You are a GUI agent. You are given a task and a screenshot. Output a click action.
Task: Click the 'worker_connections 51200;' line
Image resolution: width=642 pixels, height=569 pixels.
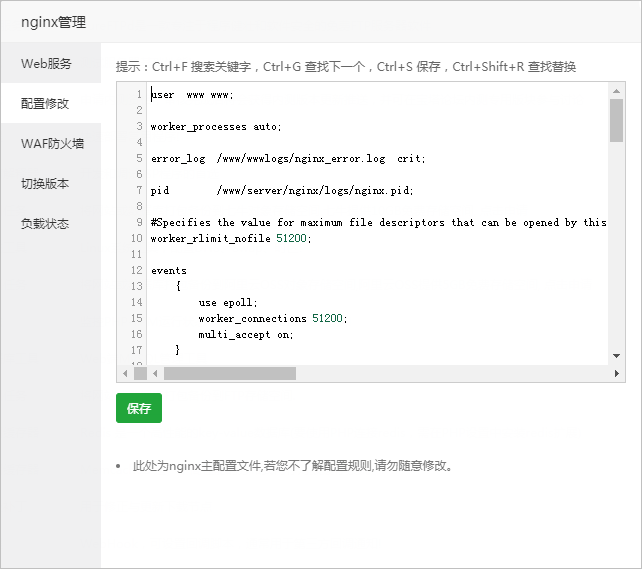[x=273, y=318]
